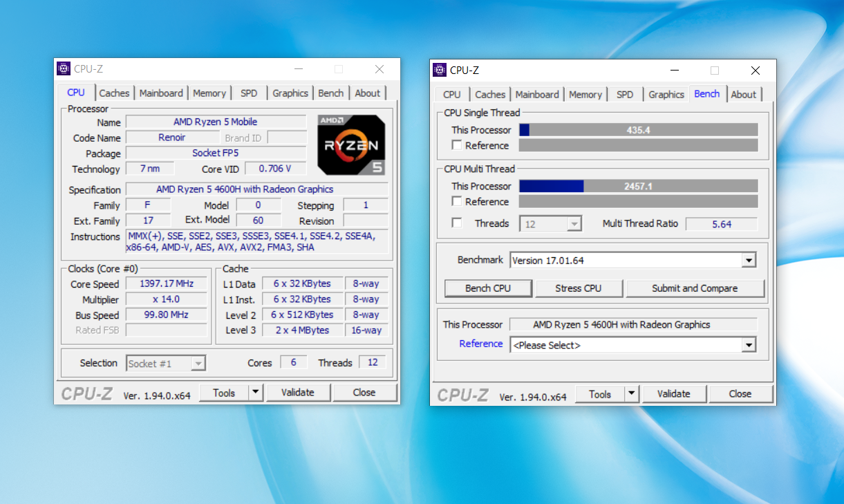Screen dimensions: 844x504
Task: Go to SPD tab in Bench window
Action: pos(625,95)
